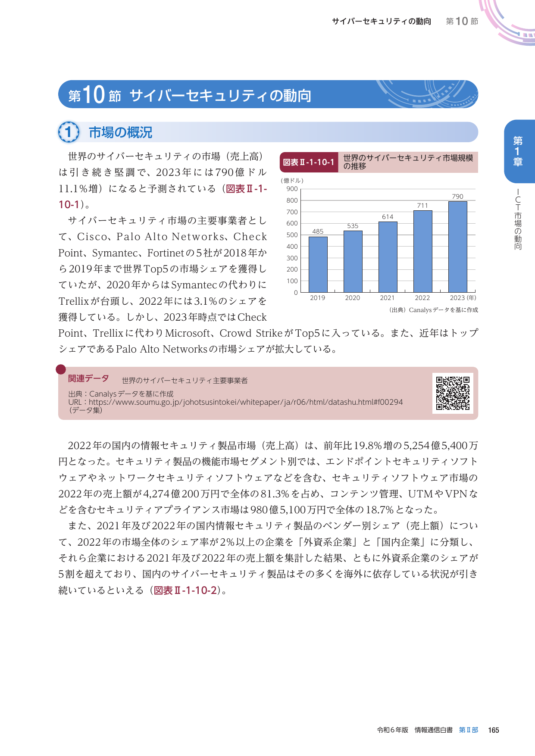Select the 2023 bar labeled 790

pos(457,247)
